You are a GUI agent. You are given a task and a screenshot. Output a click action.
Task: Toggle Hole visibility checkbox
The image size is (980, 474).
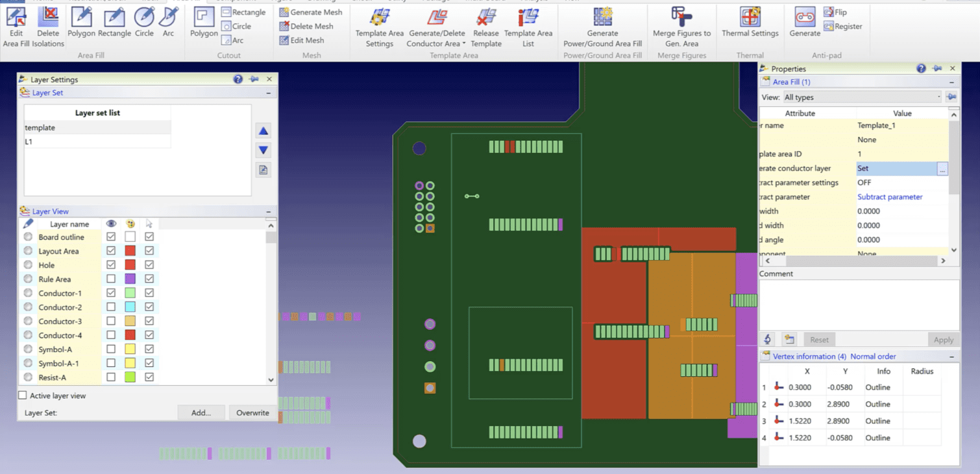[111, 265]
